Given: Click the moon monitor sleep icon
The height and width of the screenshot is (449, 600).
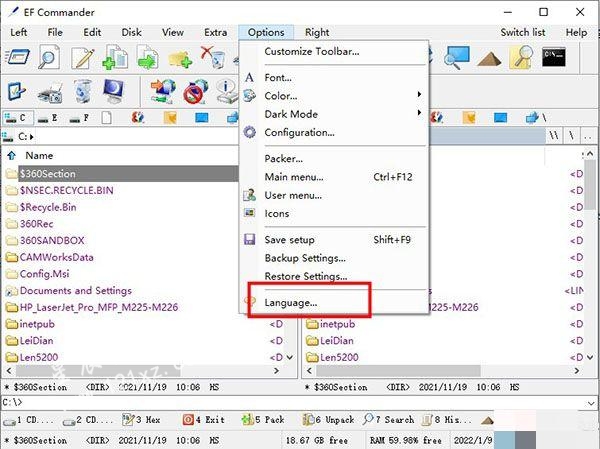Looking at the screenshot, I should click(114, 91).
